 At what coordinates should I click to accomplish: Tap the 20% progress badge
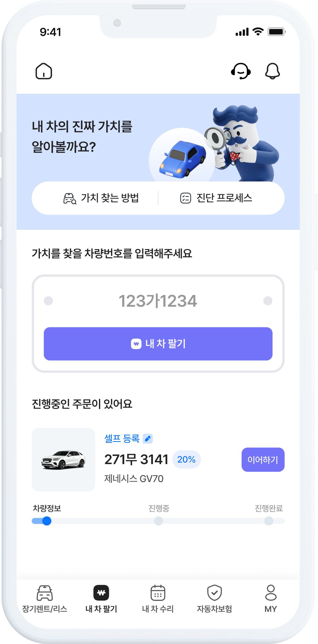(186, 459)
